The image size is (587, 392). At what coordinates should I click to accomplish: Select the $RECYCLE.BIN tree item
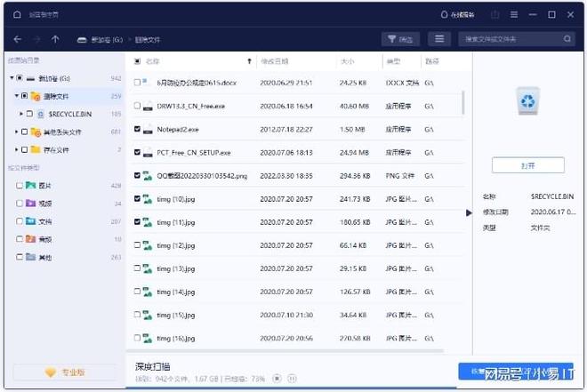point(70,114)
